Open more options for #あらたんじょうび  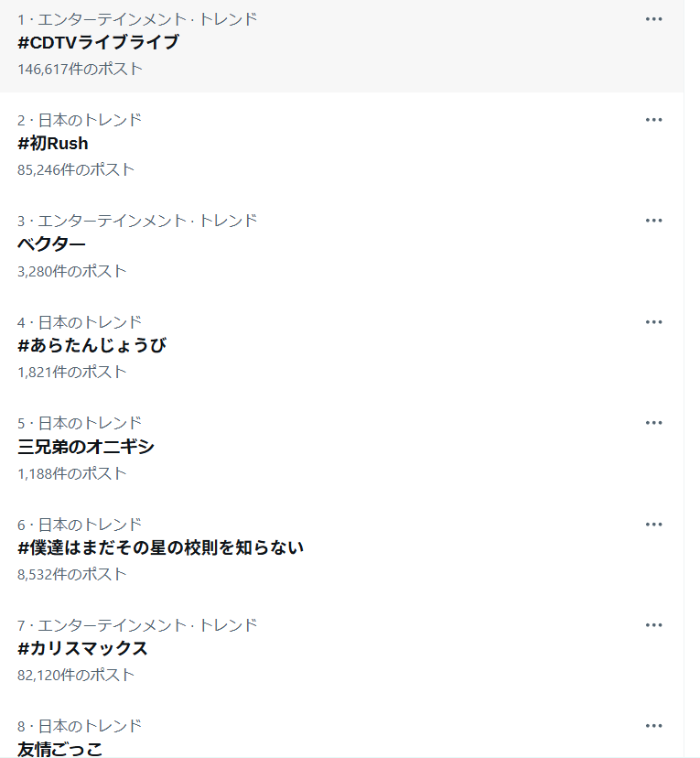click(653, 321)
